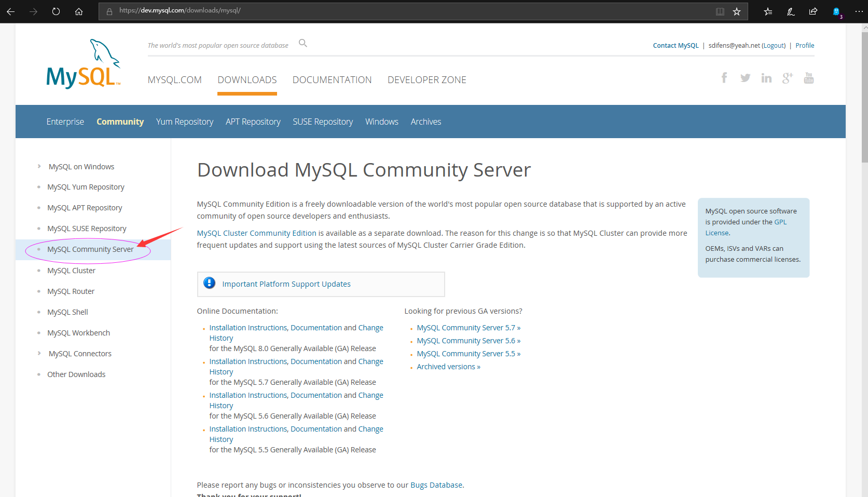Open MySQL Facebook page icon
Viewport: 868px width, 497px height.
tap(724, 78)
